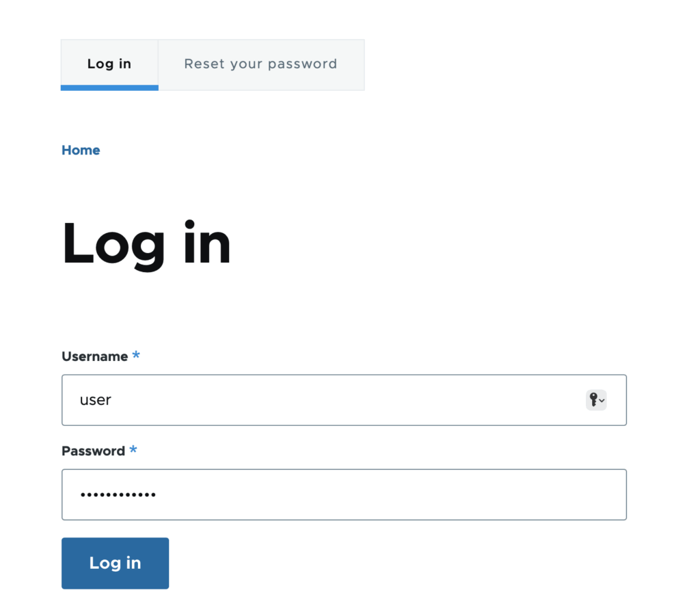Screen dimensions: 700x614
Task: Click empty space inside the Password box
Action: (x=388, y=495)
